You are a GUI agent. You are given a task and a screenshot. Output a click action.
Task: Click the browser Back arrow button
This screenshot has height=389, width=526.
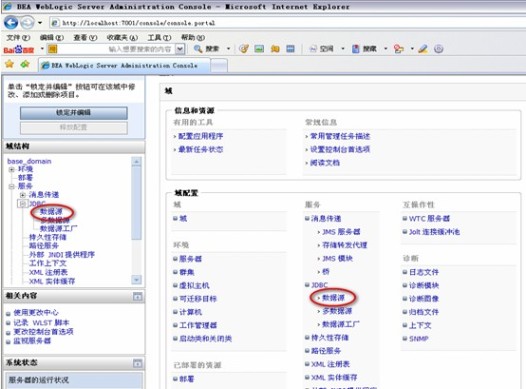[11, 23]
